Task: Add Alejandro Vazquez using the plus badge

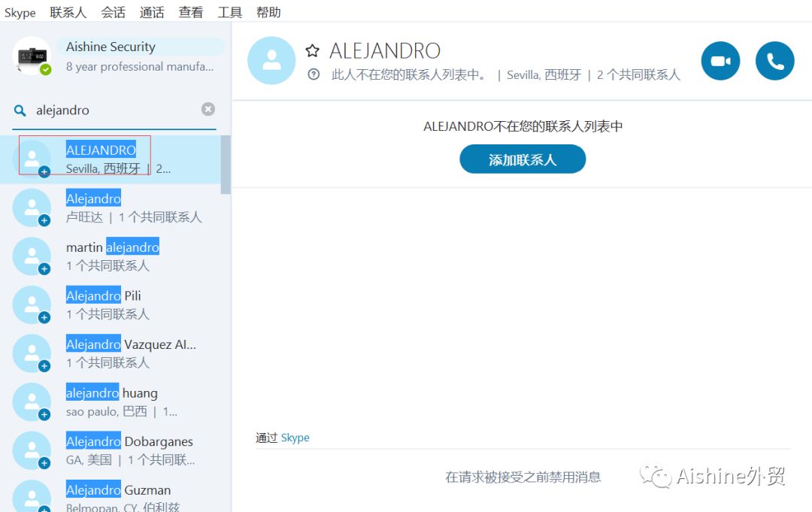Action: tap(44, 367)
